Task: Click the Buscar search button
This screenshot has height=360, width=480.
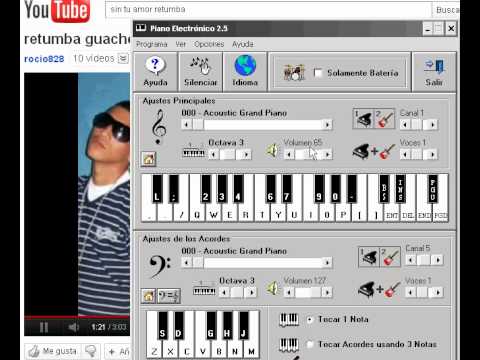Action: coord(447,10)
